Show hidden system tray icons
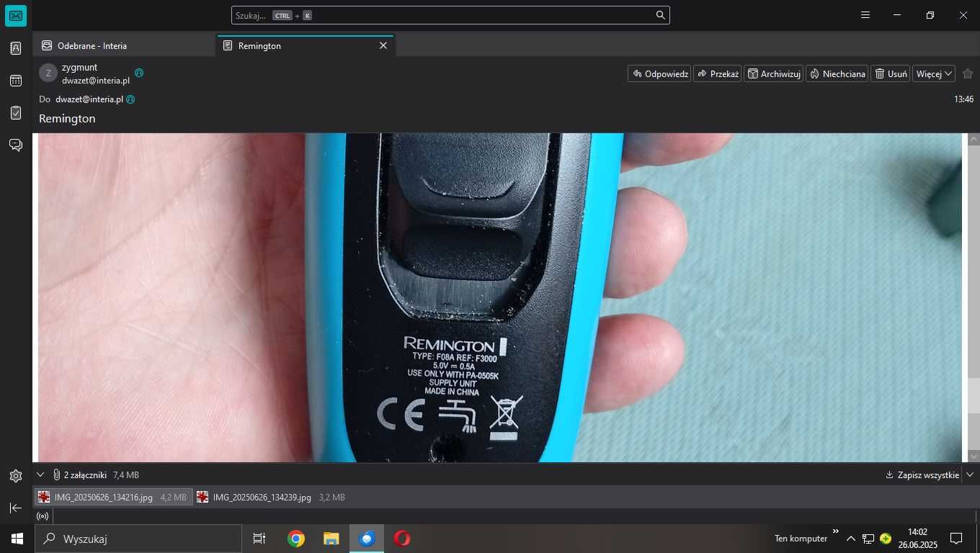The image size is (980, 553). pos(851,539)
